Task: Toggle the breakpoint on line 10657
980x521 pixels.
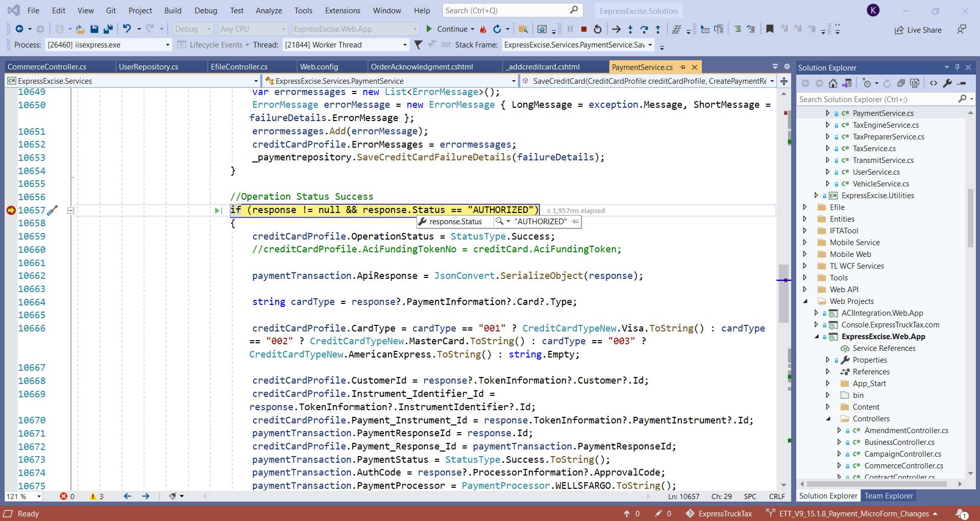Action: (11, 210)
